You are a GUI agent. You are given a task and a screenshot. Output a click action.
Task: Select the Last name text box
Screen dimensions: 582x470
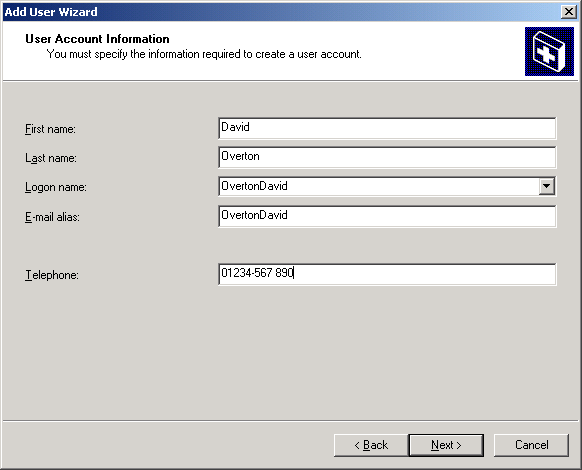(x=387, y=157)
